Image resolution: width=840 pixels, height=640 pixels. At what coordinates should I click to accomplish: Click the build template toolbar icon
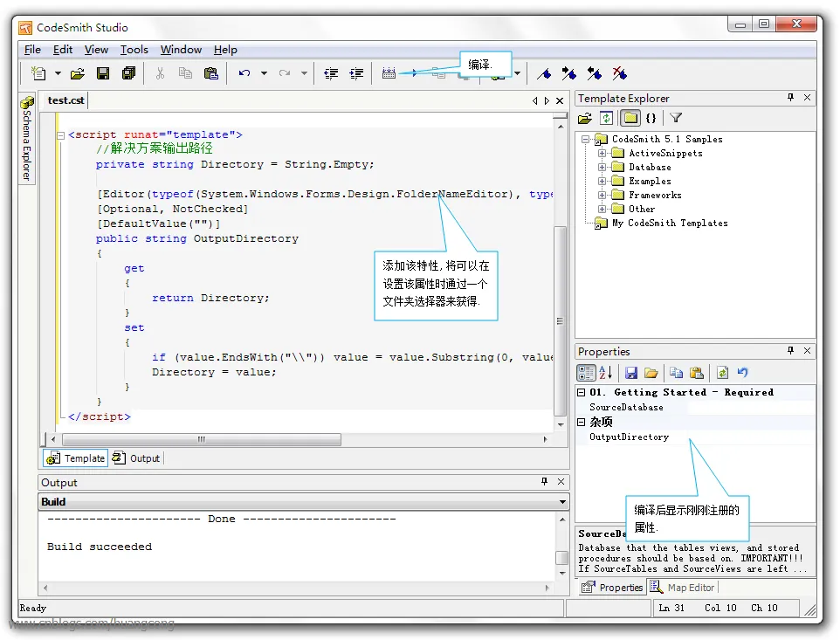tap(389, 74)
